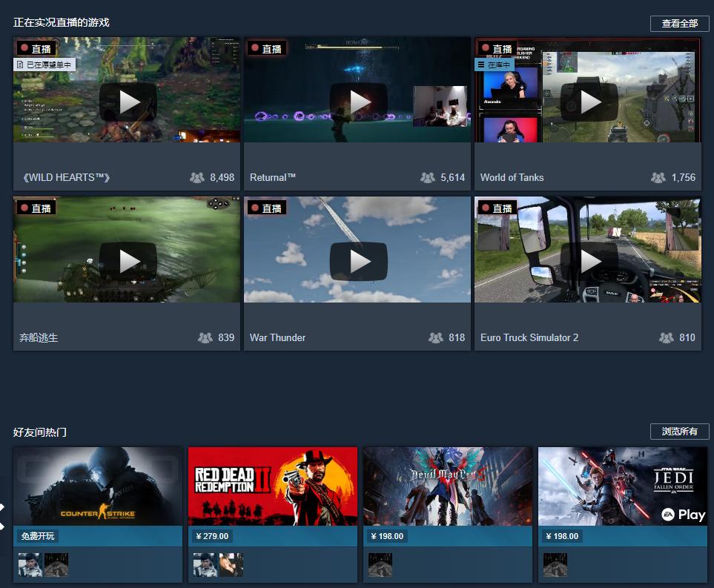Viewport: 714px width, 588px height.
Task: Open the Counter-Strike game capsule
Action: (98, 486)
